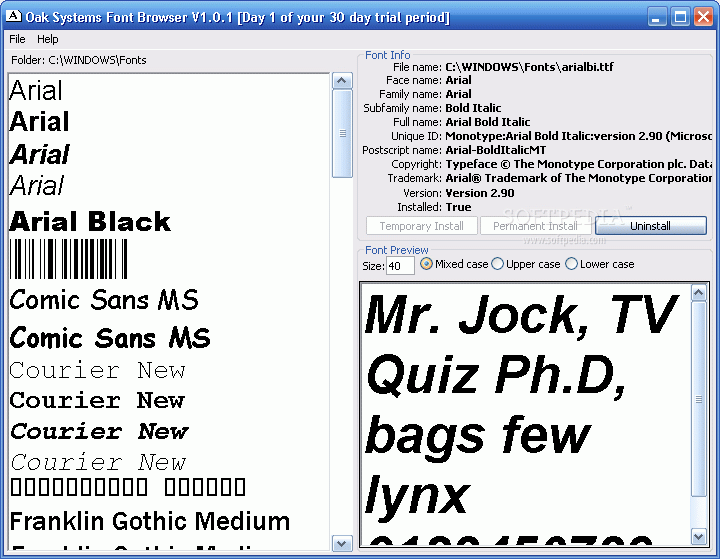Screen dimensions: 720x559
Task: Select the Franklin Gothic Medium font entry
Action: 150,521
